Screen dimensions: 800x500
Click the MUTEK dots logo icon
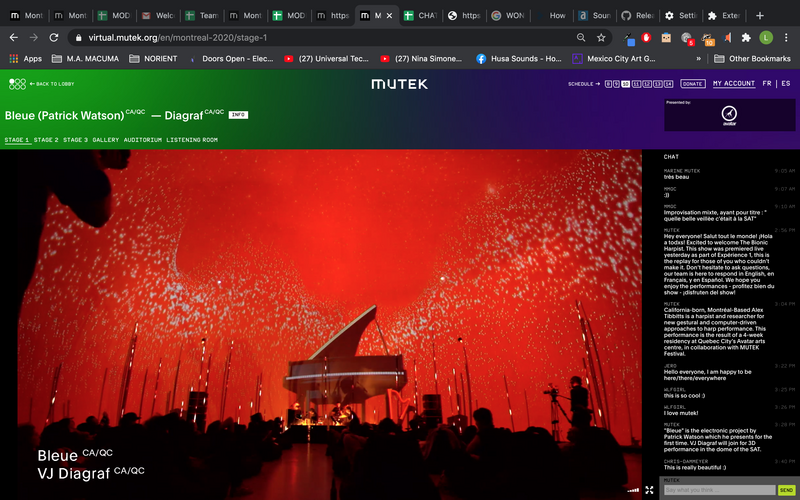(x=17, y=84)
